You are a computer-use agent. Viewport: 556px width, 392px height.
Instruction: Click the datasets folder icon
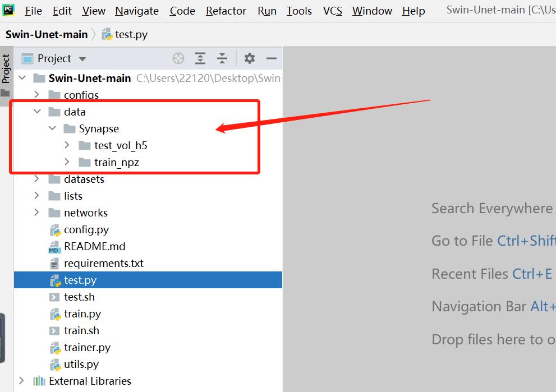point(54,179)
